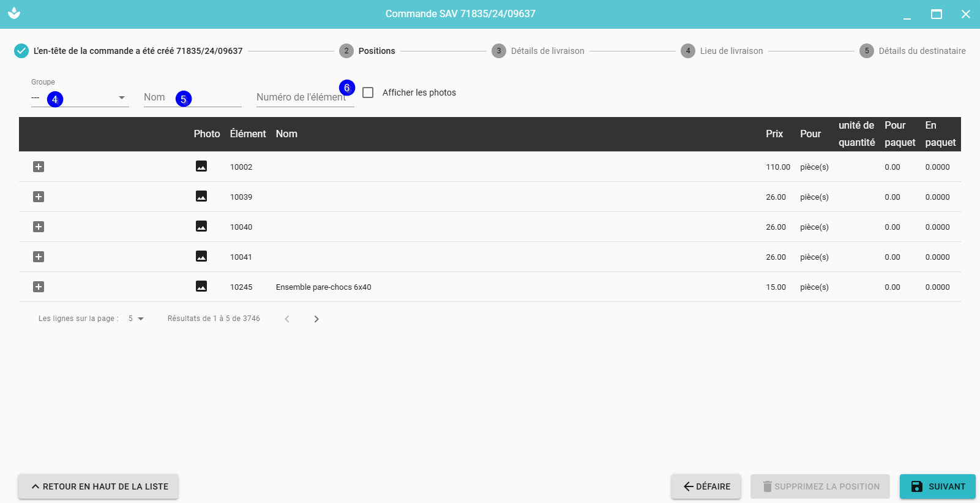Viewport: 980px width, 503px height.
Task: Select the Lieu de livraison step
Action: 722,51
